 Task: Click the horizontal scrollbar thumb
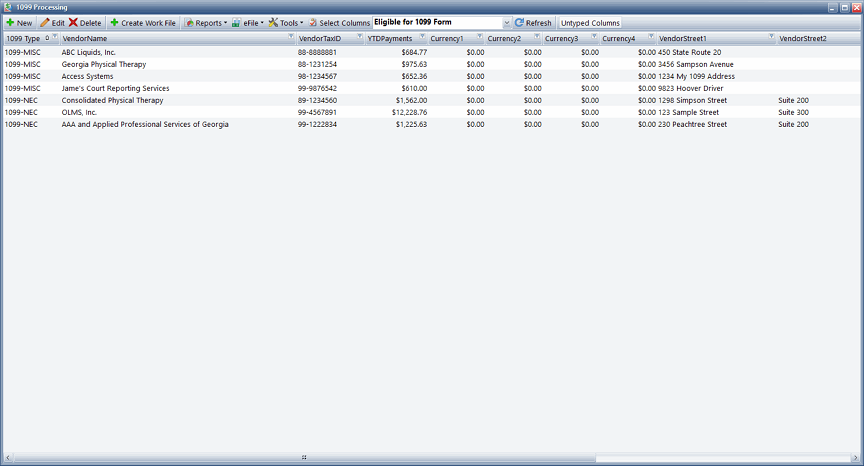tap(304, 458)
